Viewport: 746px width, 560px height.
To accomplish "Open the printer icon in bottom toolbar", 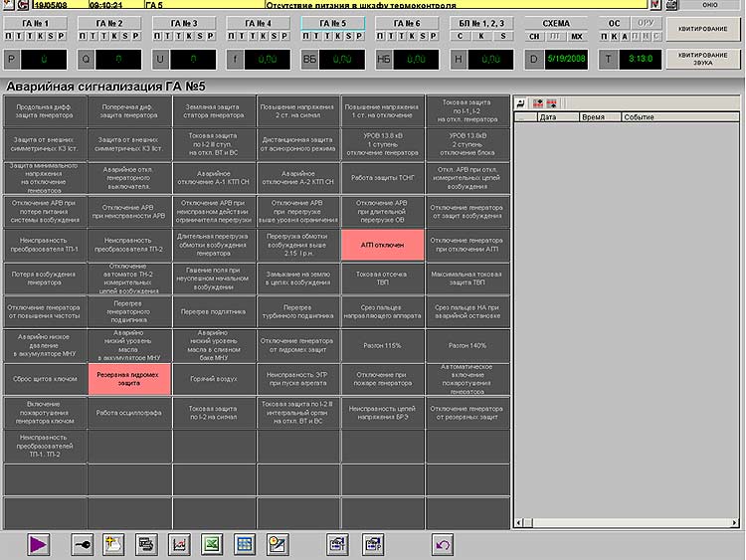I will click(x=146, y=543).
